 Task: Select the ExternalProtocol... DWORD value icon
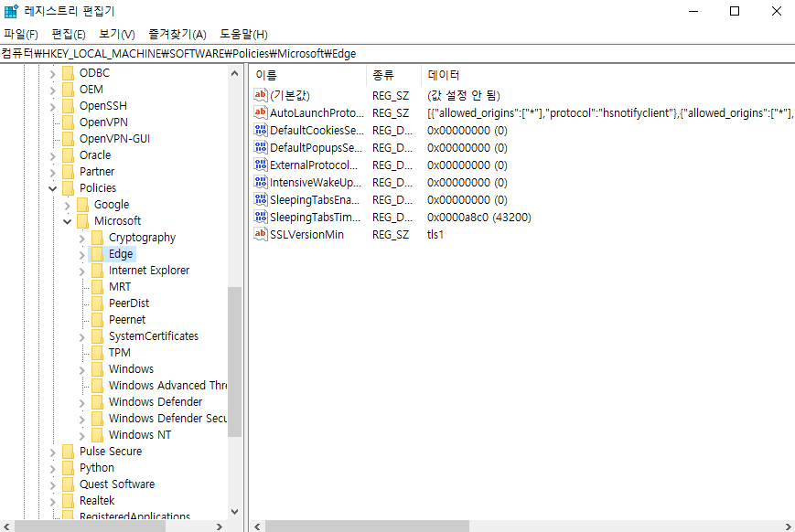261,165
